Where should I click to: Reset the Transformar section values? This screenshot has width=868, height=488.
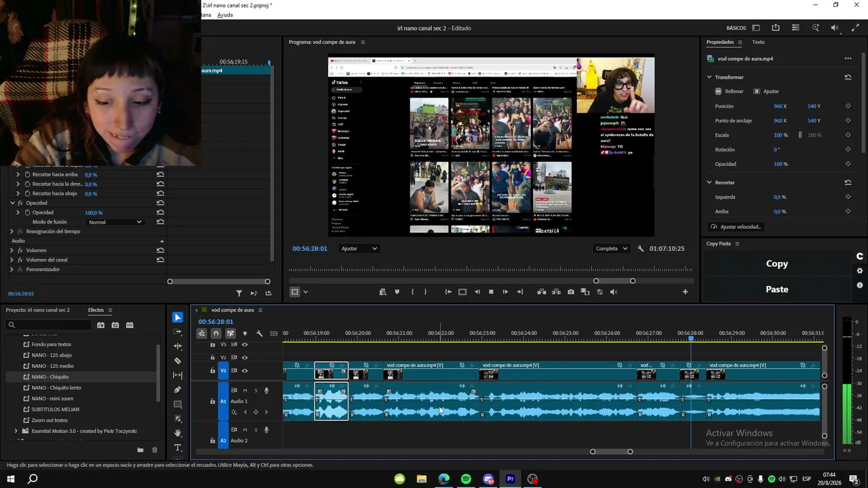click(x=848, y=77)
